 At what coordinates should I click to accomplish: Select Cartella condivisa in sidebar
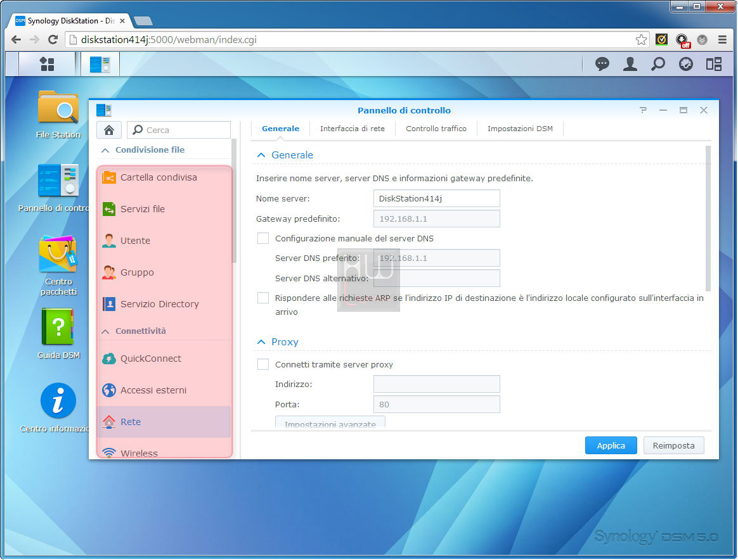coord(164,177)
